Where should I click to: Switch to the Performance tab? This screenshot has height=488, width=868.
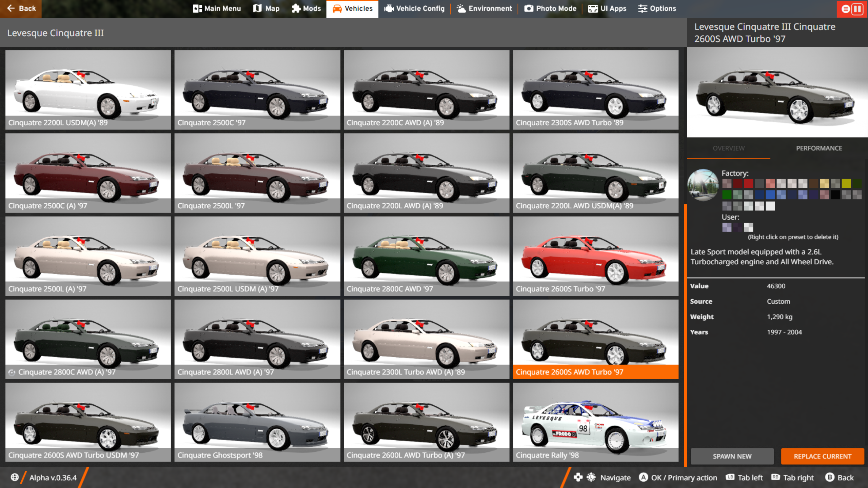[819, 148]
